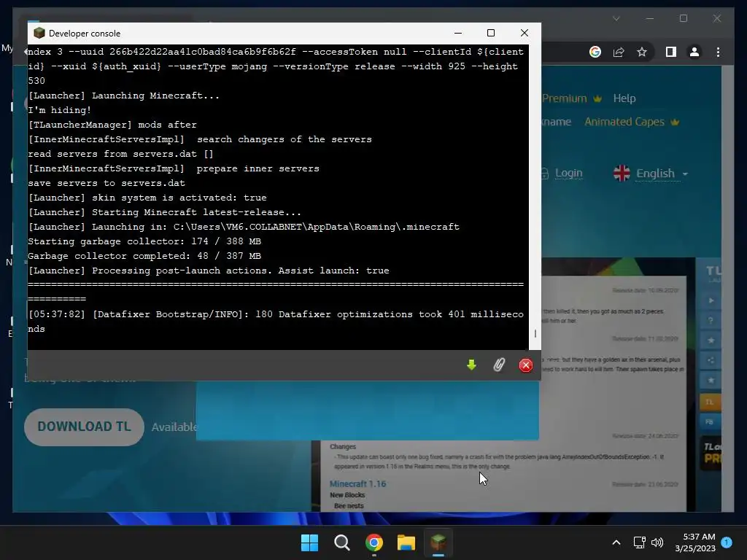This screenshot has height=560, width=747.
Task: Open the volume tray icon
Action: click(657, 542)
